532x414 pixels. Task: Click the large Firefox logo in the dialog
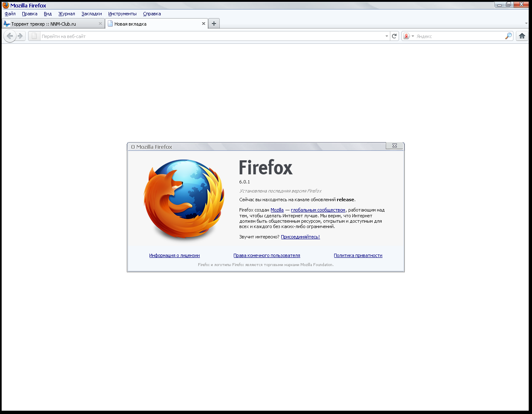tap(184, 200)
